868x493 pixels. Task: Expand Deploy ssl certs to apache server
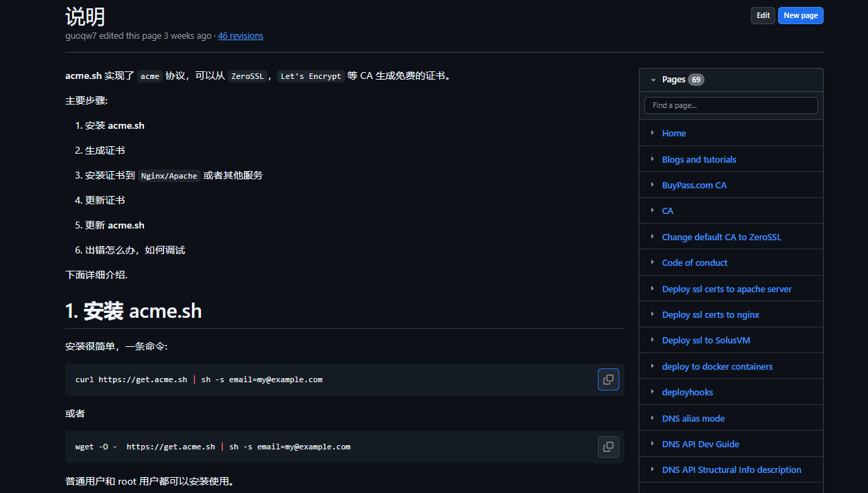pyautogui.click(x=653, y=289)
